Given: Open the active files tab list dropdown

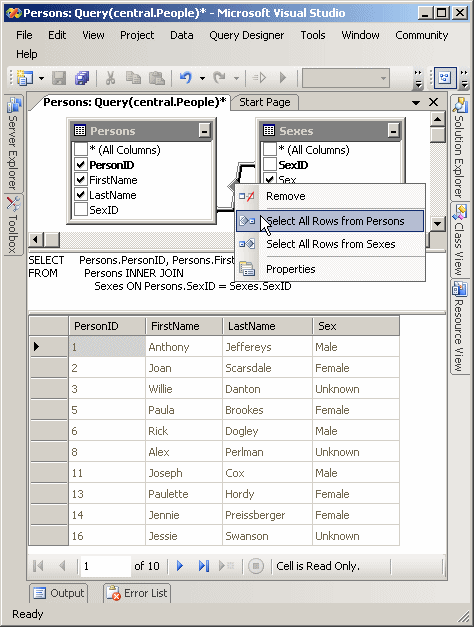Looking at the screenshot, I should tap(416, 103).
